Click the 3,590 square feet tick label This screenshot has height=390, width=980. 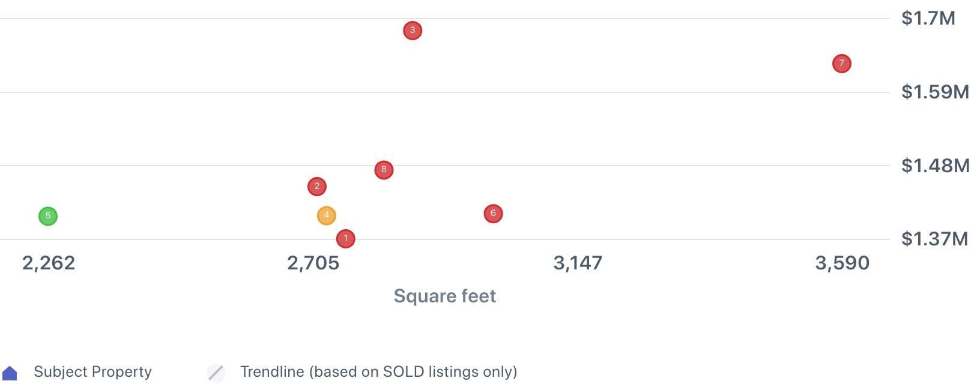842,263
